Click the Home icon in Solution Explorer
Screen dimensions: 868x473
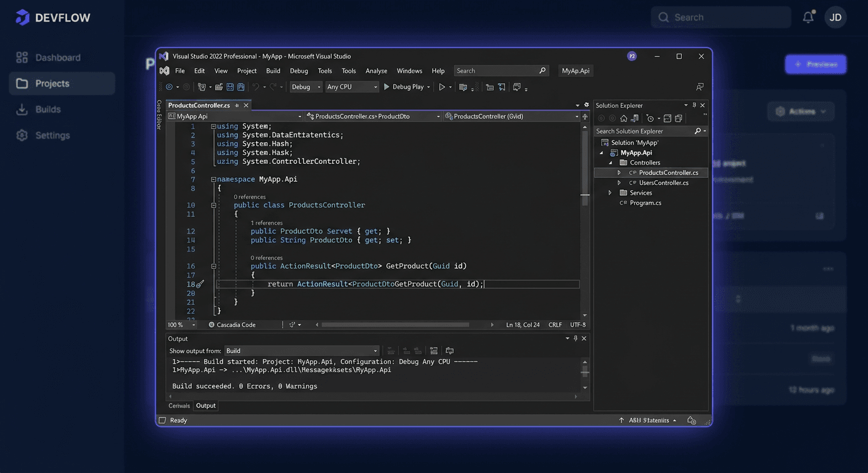624,118
